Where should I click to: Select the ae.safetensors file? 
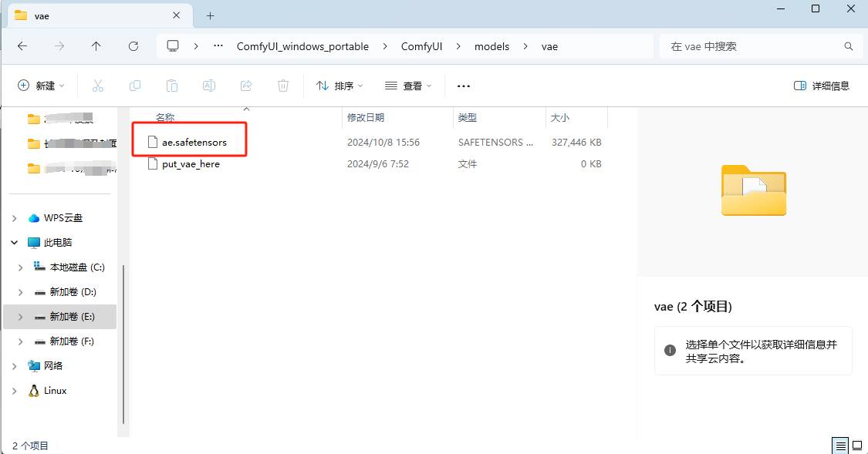194,142
